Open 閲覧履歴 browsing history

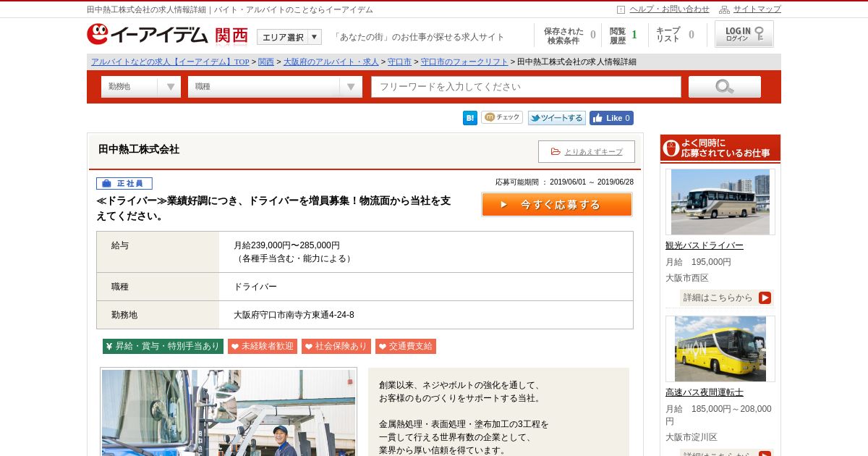pos(624,35)
